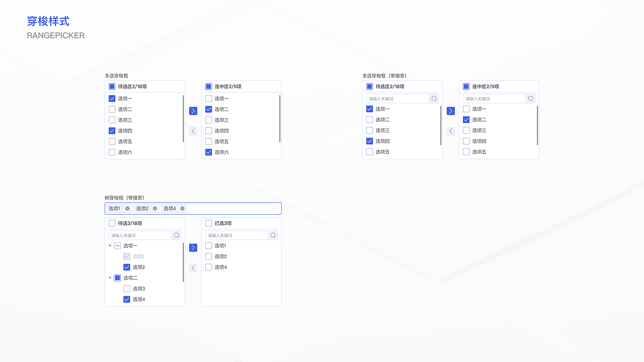Toggle the 已选3项 header checkbox
644x362 pixels.
click(x=209, y=223)
